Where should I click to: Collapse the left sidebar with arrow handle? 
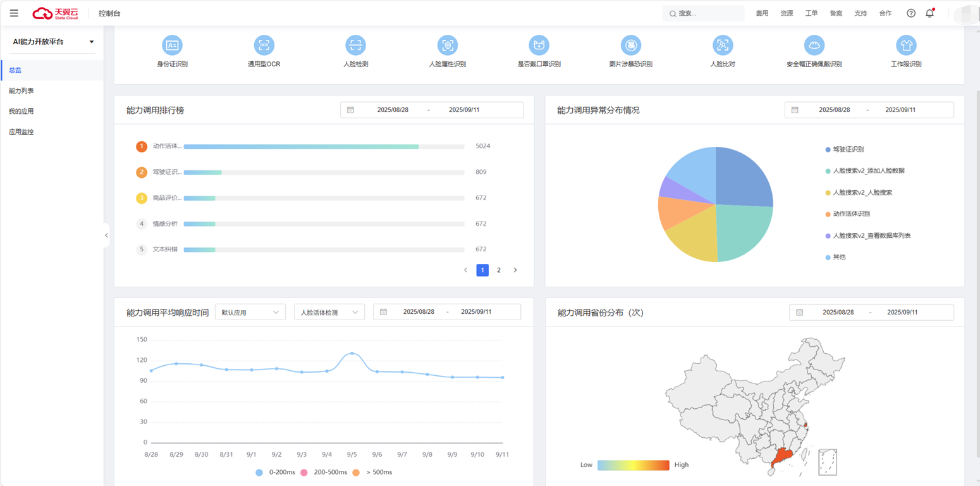(x=106, y=235)
